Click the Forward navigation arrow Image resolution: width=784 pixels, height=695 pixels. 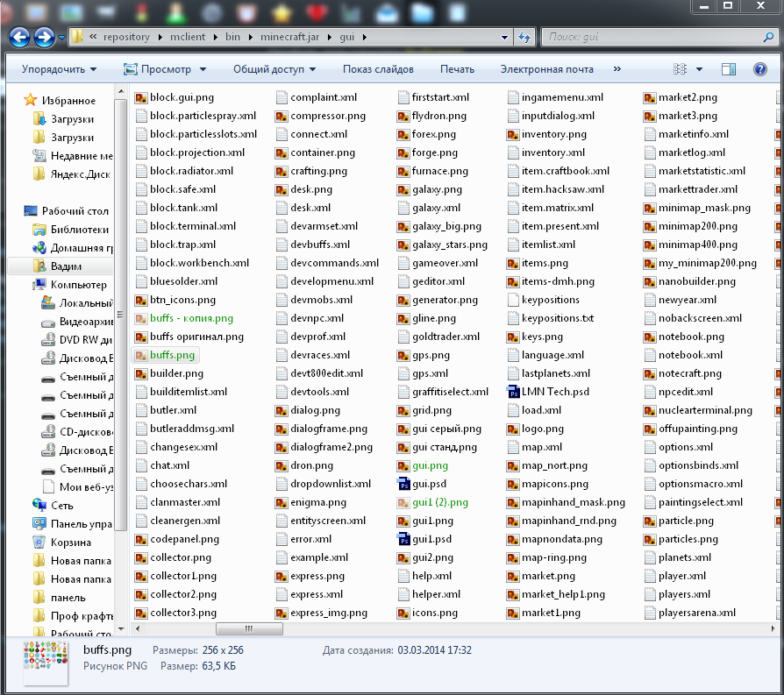click(x=44, y=38)
